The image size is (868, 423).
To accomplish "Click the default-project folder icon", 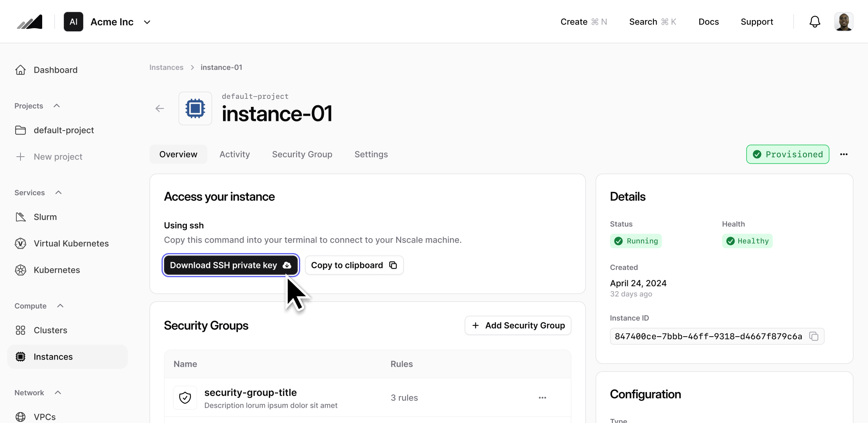I will pyautogui.click(x=20, y=130).
